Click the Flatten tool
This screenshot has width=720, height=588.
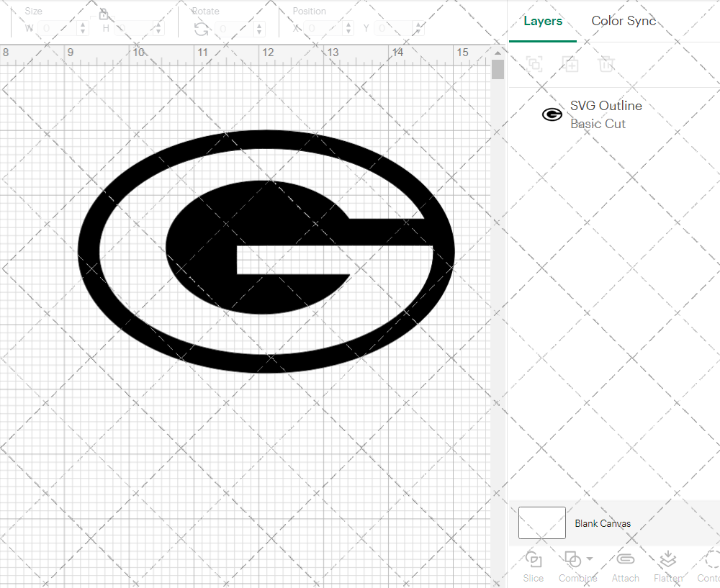[668, 567]
